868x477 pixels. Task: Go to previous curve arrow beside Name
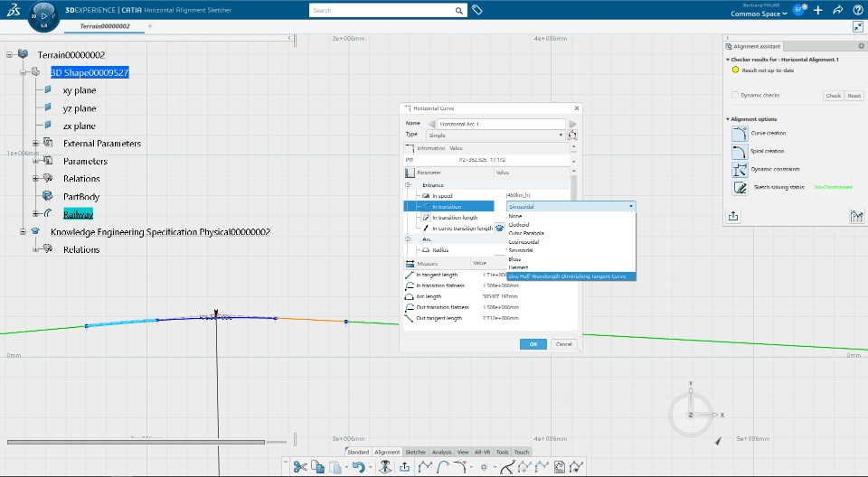point(431,124)
